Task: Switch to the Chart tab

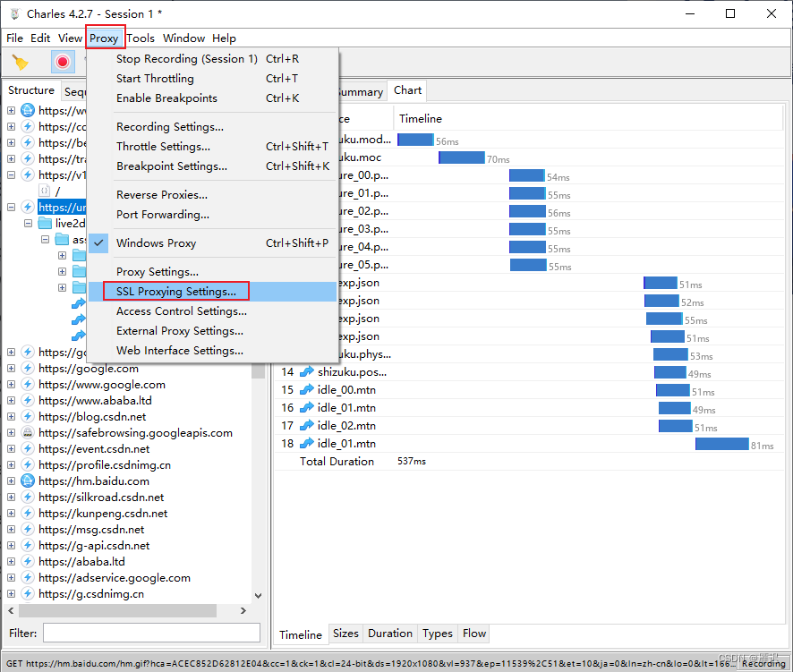Action: coord(407,90)
